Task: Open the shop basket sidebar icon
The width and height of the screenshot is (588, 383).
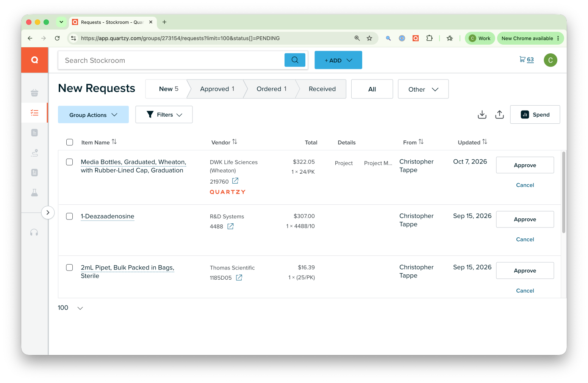Action: [x=34, y=92]
